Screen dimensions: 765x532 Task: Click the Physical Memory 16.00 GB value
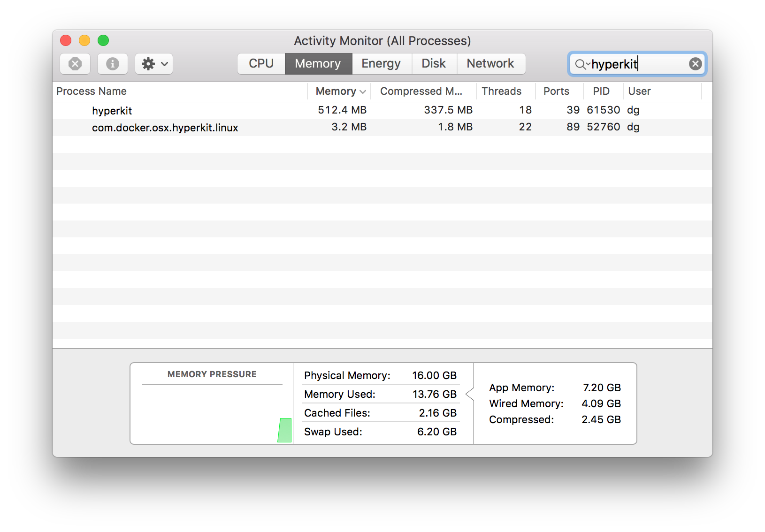(x=434, y=376)
